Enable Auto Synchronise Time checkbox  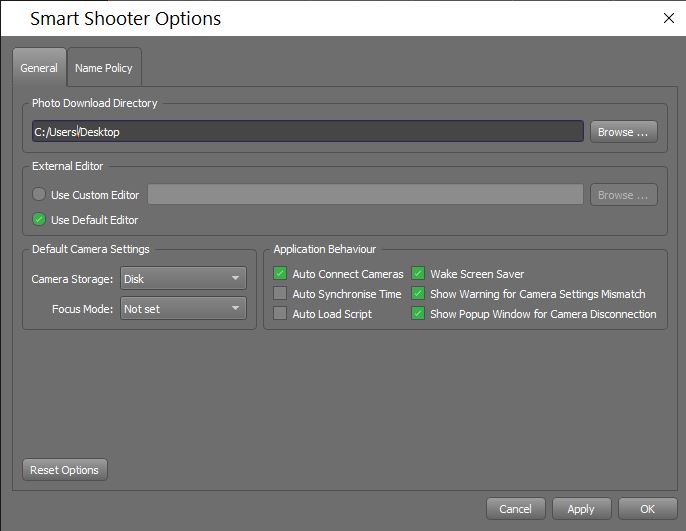click(x=280, y=293)
